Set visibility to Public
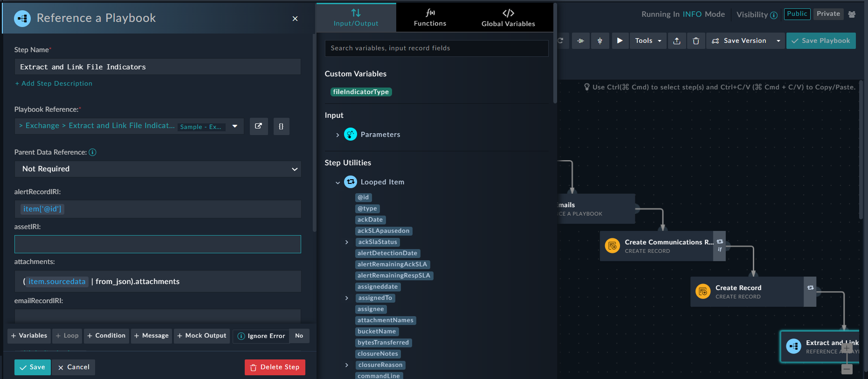The image size is (868, 379). point(797,14)
